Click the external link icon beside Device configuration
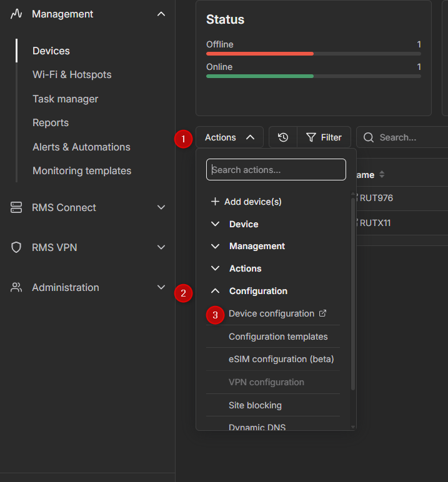Screen dimensions: 448x482 [x=322, y=313]
